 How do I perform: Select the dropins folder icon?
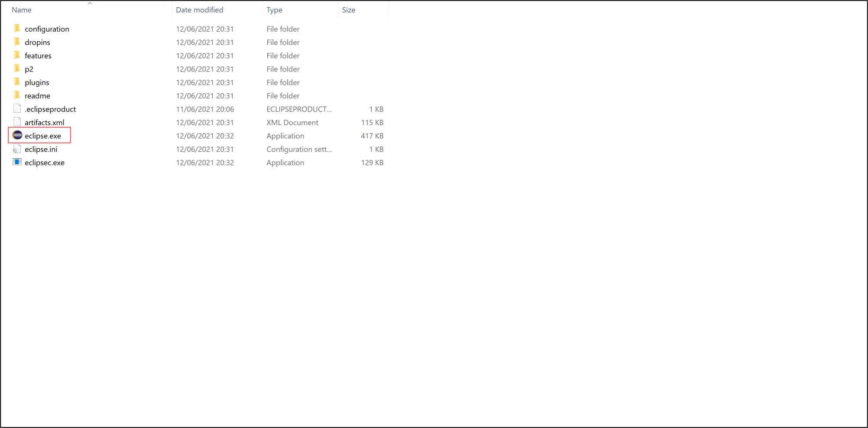tap(17, 42)
